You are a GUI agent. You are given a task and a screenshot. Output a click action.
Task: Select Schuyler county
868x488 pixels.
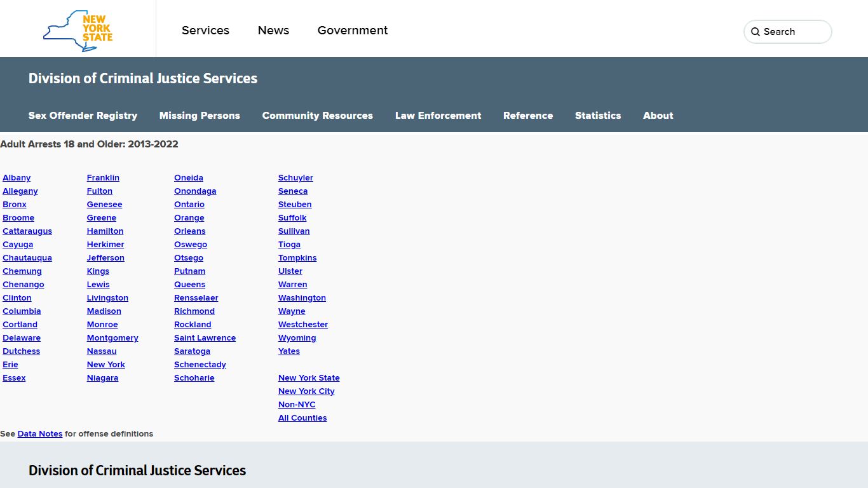tap(295, 178)
